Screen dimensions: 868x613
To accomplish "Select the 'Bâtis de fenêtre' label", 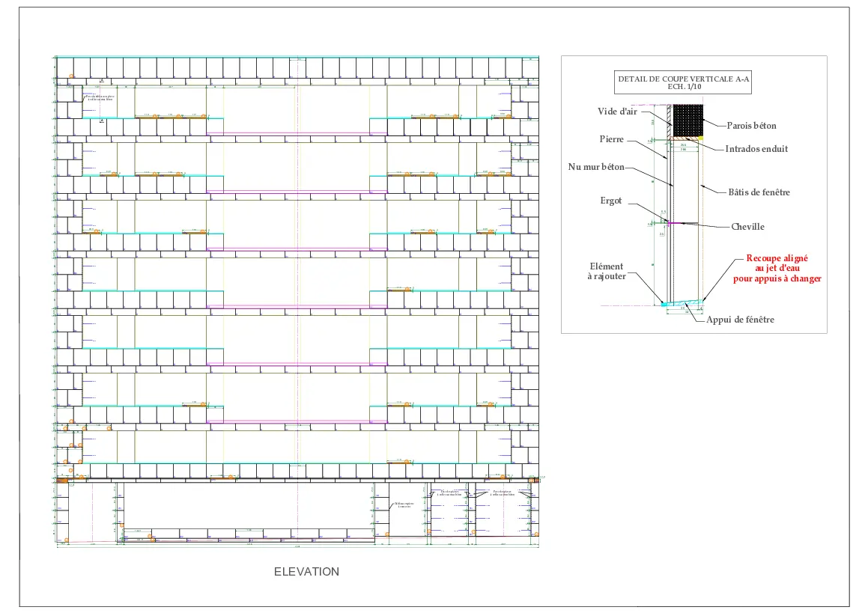I will coord(759,192).
